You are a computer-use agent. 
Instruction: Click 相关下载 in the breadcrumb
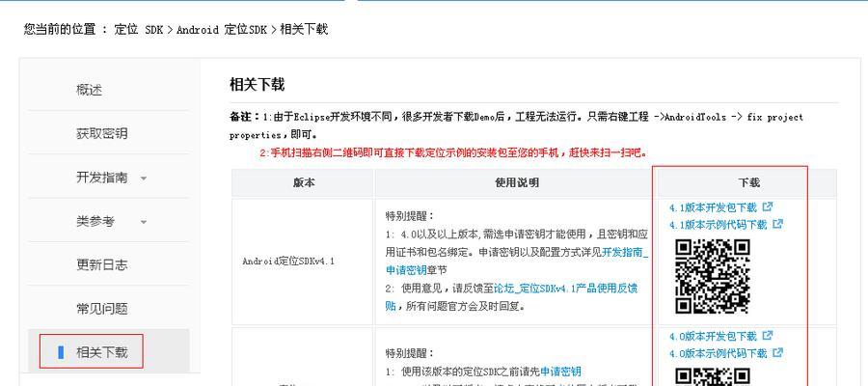click(x=304, y=29)
